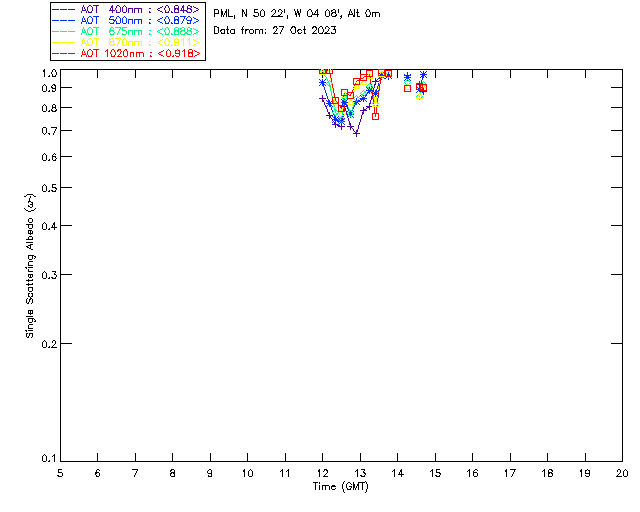Click the 5 x-axis tick label
Image resolution: width=640 pixels, height=512 pixels.
pyautogui.click(x=60, y=473)
